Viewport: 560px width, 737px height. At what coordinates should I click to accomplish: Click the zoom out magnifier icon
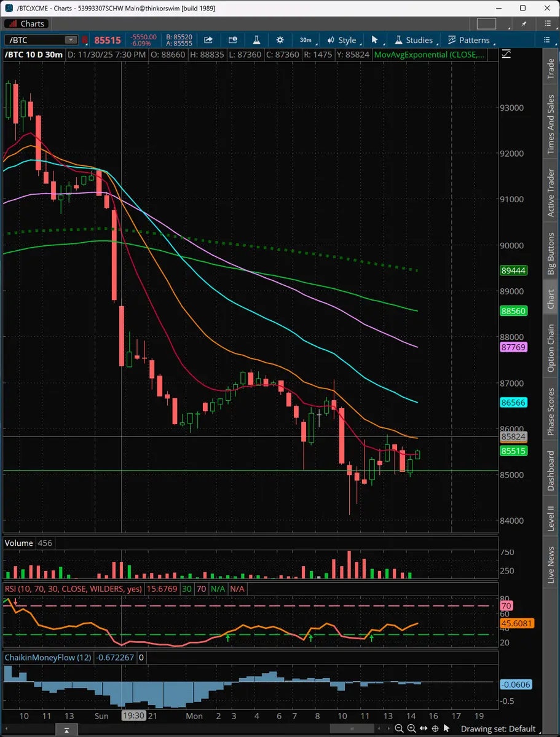click(x=399, y=728)
